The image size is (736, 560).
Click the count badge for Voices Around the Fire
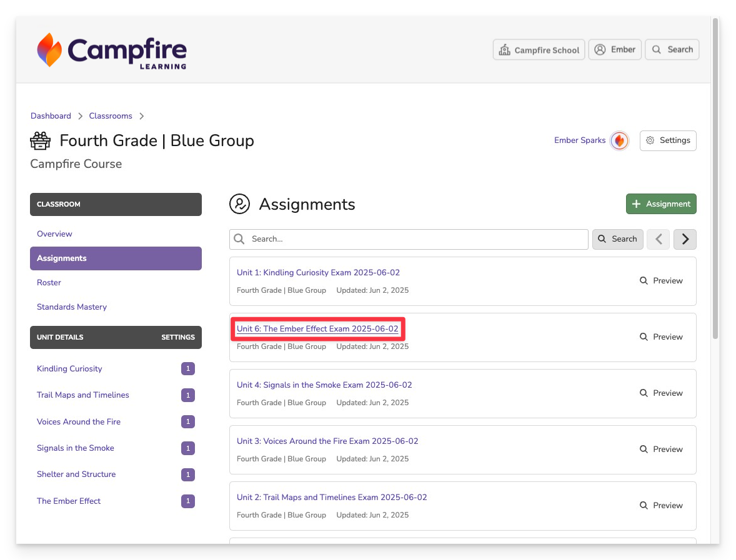coord(188,421)
